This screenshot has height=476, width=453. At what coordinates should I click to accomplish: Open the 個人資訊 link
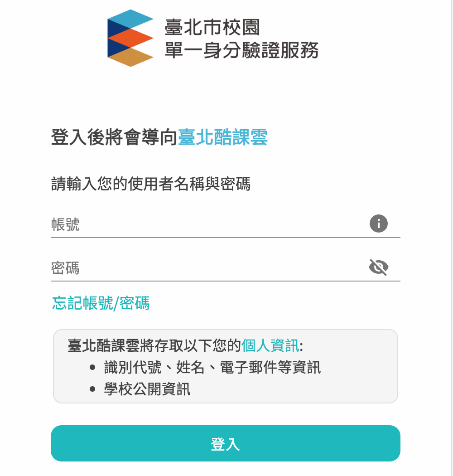pyautogui.click(x=270, y=346)
